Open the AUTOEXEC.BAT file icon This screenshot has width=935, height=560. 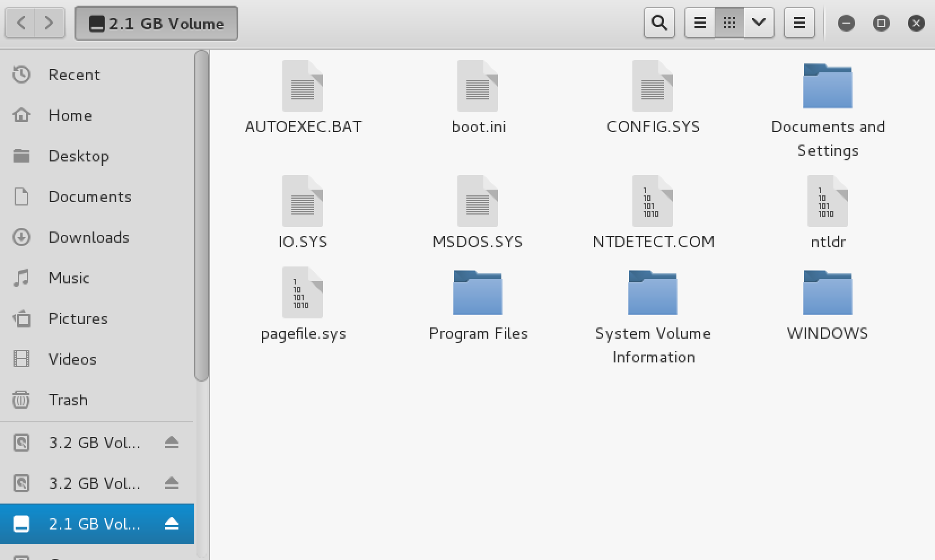pos(303,86)
